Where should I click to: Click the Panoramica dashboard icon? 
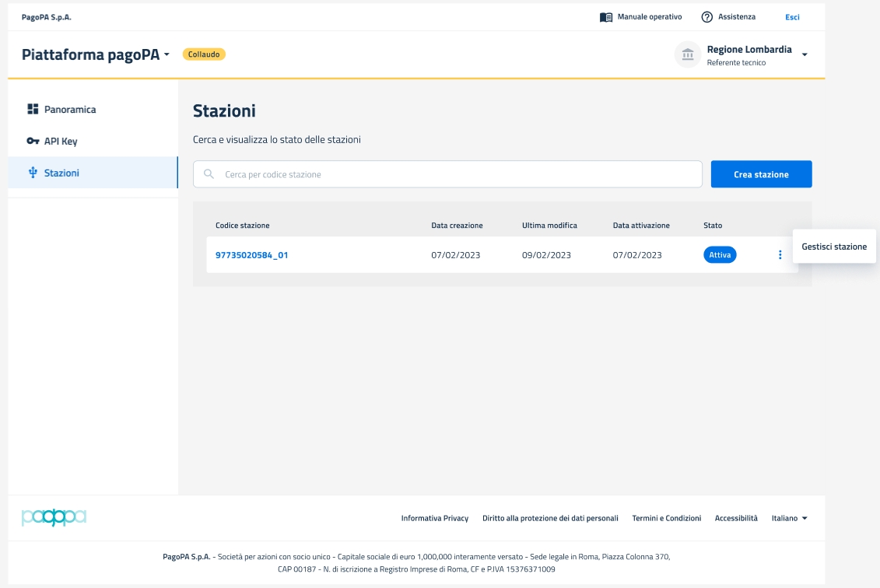33,110
